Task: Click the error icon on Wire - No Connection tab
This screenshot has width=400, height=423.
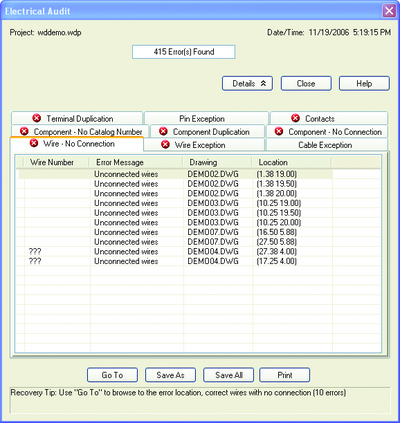Action: 34,143
